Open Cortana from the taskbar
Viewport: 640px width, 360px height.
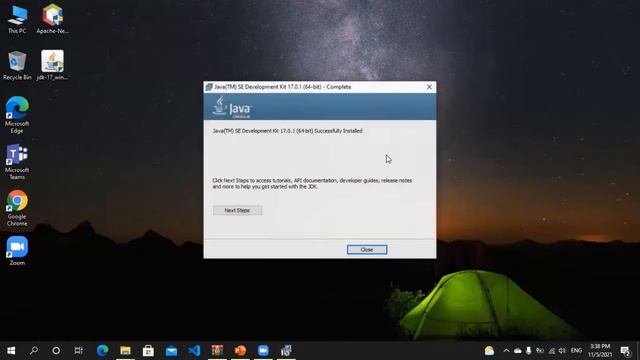pyautogui.click(x=56, y=351)
